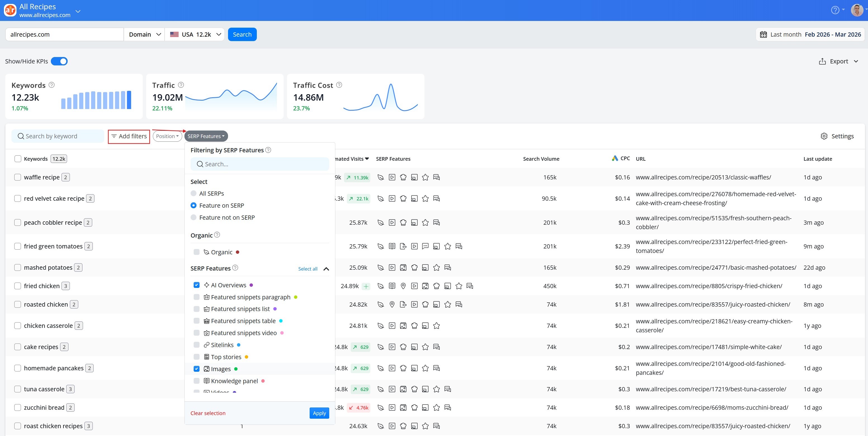Click the SERP features Search... field
The width and height of the screenshot is (868, 436).
point(260,164)
